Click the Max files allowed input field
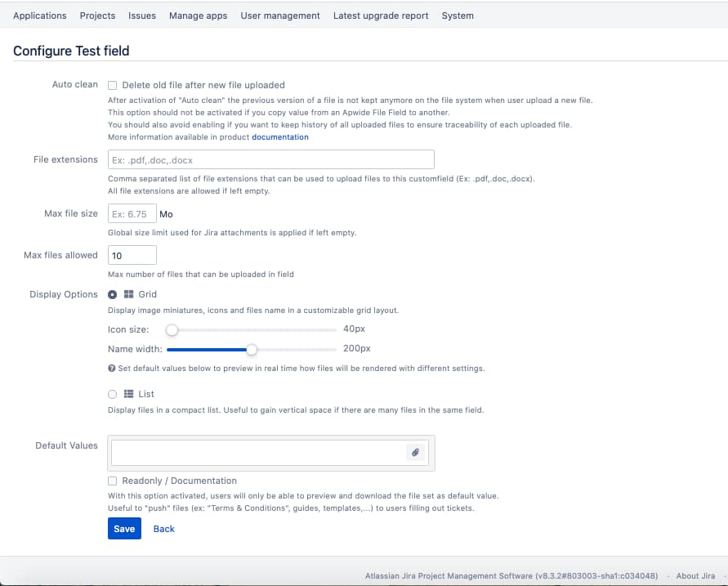This screenshot has width=728, height=586. (x=132, y=255)
